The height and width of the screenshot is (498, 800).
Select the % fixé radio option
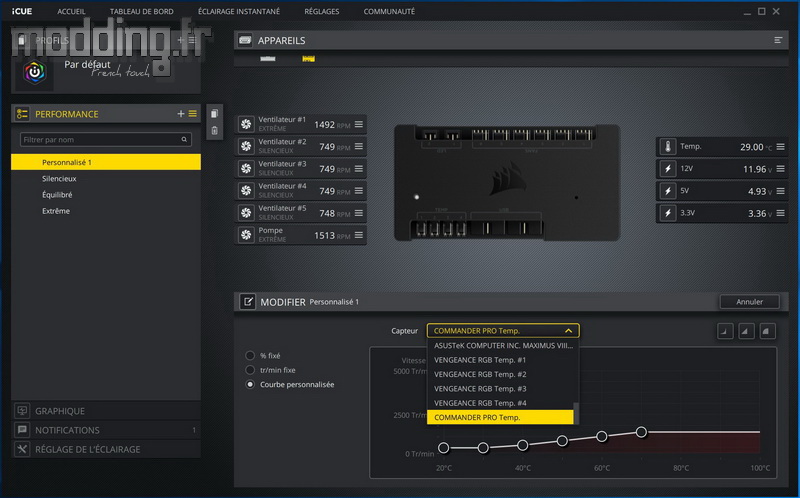tap(250, 355)
